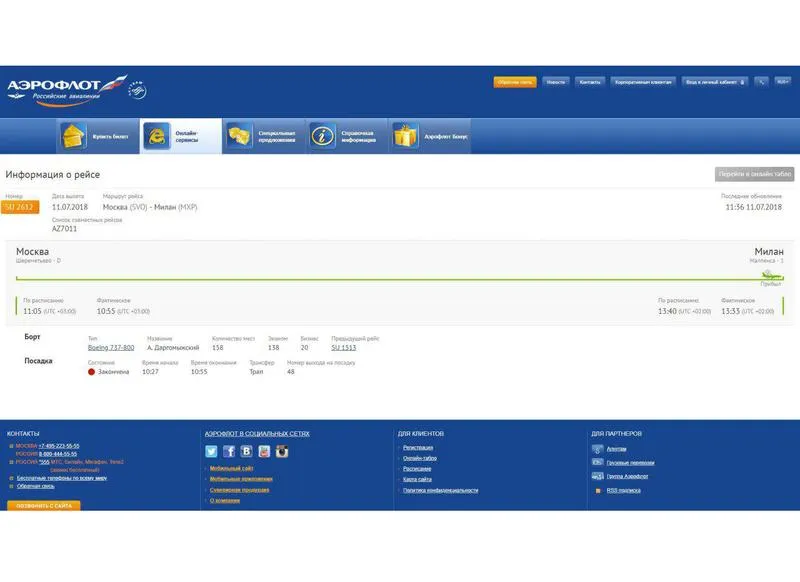Click the Aeroflot logo
Image resolution: width=800 pixels, height=582 pixels.
[x=67, y=90]
